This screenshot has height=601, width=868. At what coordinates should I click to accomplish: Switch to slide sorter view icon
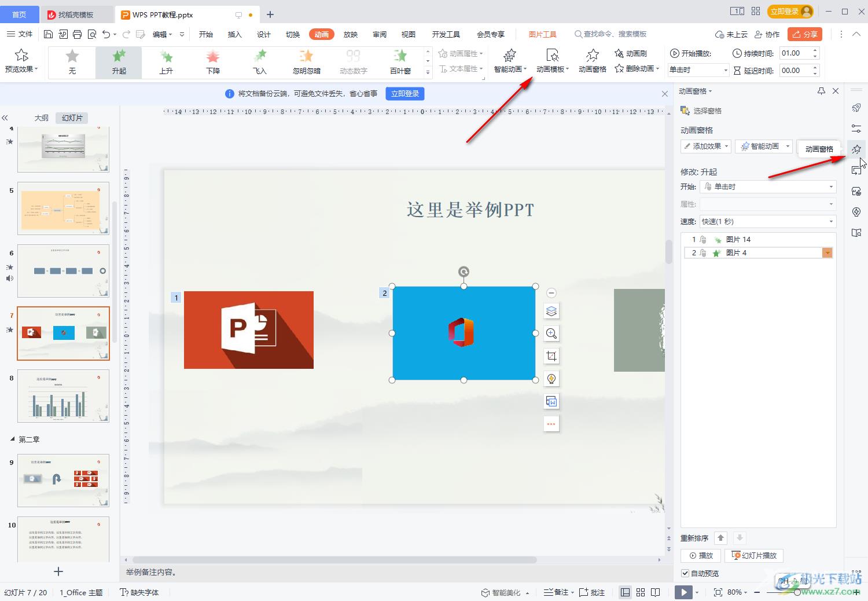(x=641, y=592)
